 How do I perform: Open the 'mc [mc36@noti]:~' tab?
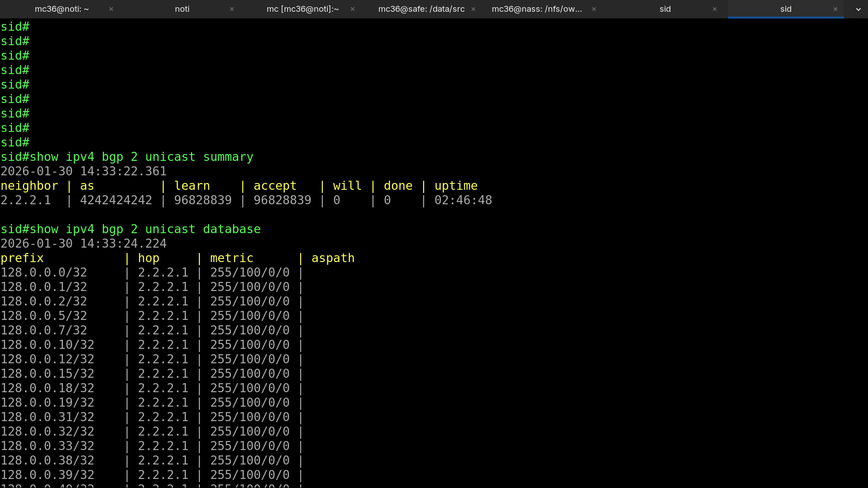(x=302, y=9)
